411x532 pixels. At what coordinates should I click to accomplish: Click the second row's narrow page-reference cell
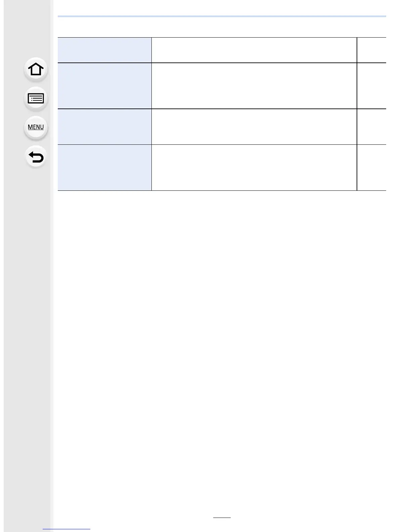[372, 86]
